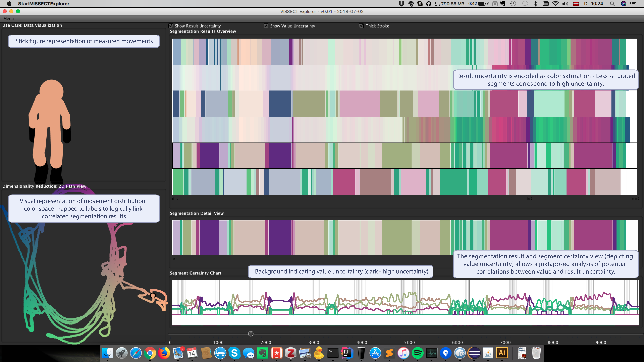Click the Segmentation Detail View color strip
This screenshot has height=362, width=644.
pyautogui.click(x=405, y=238)
